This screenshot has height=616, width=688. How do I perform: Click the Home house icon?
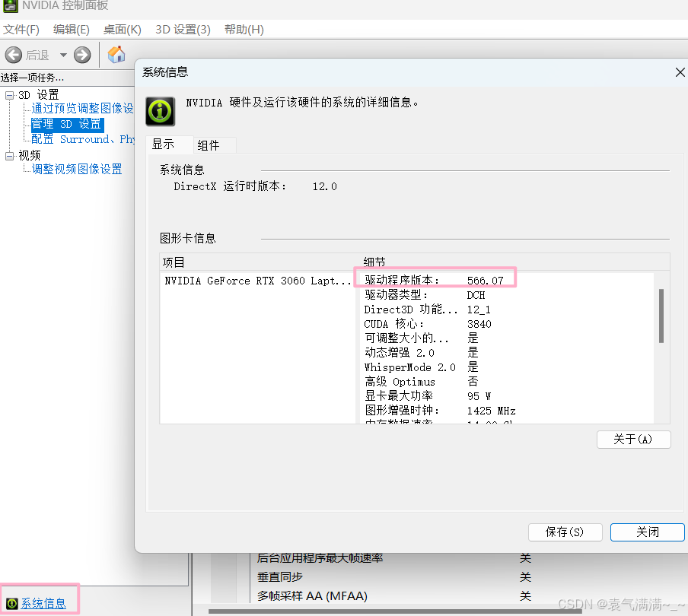point(116,55)
